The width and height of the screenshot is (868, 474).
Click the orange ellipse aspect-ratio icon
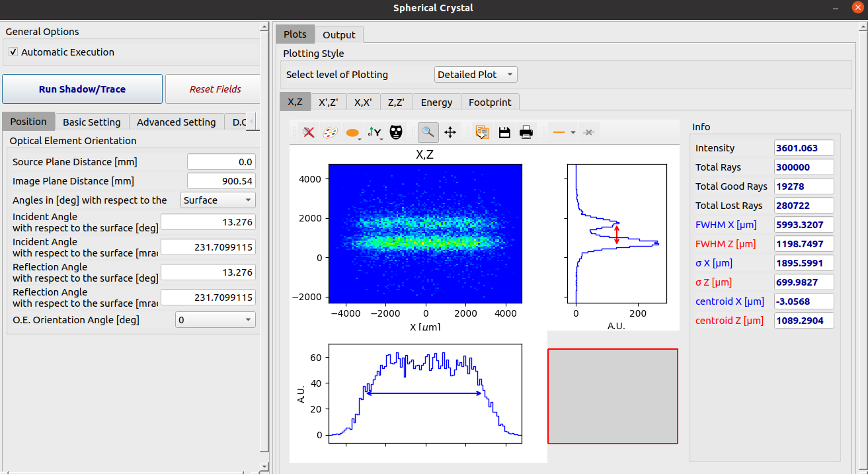point(352,132)
